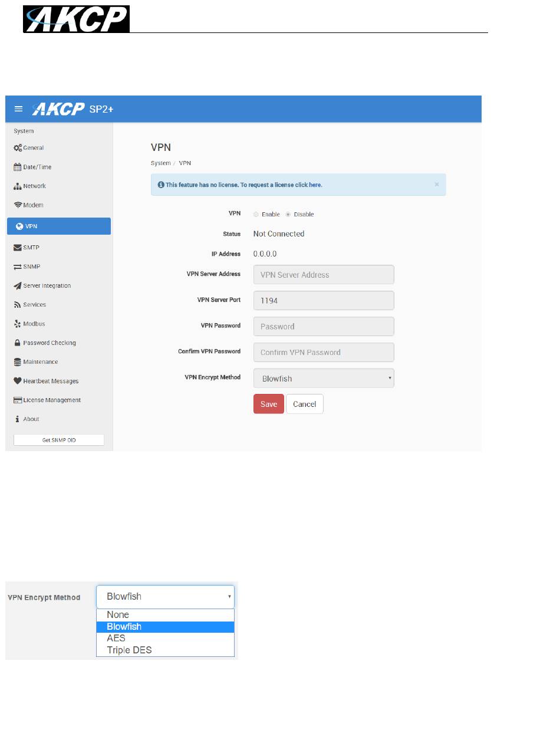Click the red Save button
This screenshot has height=743, width=560.
pos(269,404)
